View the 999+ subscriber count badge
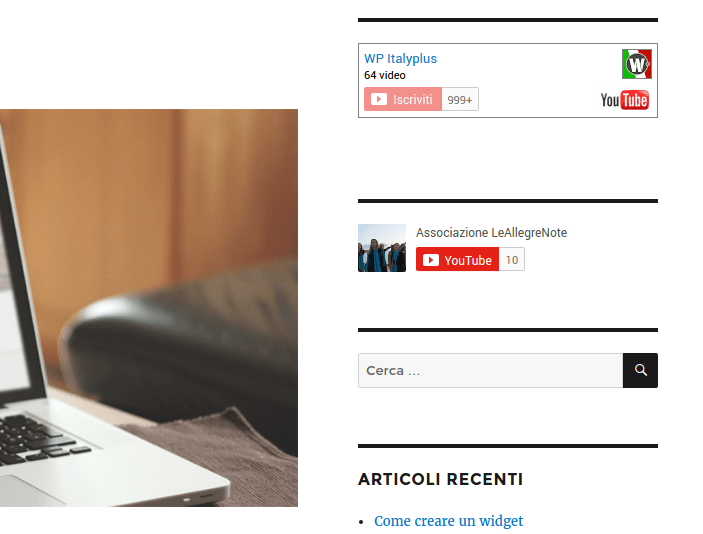This screenshot has width=703, height=534. click(460, 99)
